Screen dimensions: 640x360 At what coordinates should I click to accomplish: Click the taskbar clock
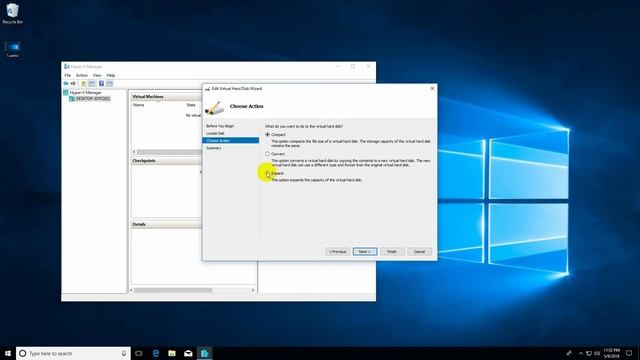click(x=611, y=353)
